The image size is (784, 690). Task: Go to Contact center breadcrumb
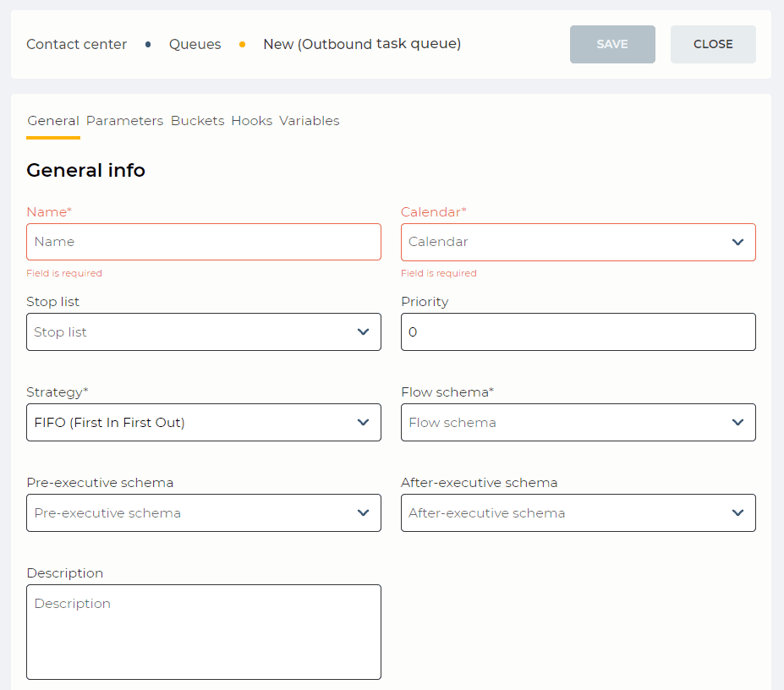pos(76,44)
